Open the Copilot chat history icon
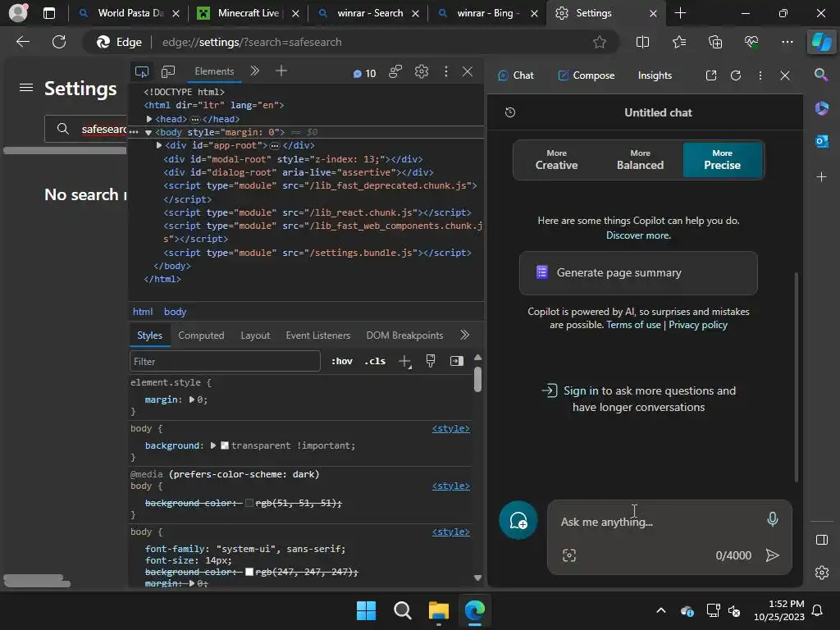The image size is (840, 630). 510,112
